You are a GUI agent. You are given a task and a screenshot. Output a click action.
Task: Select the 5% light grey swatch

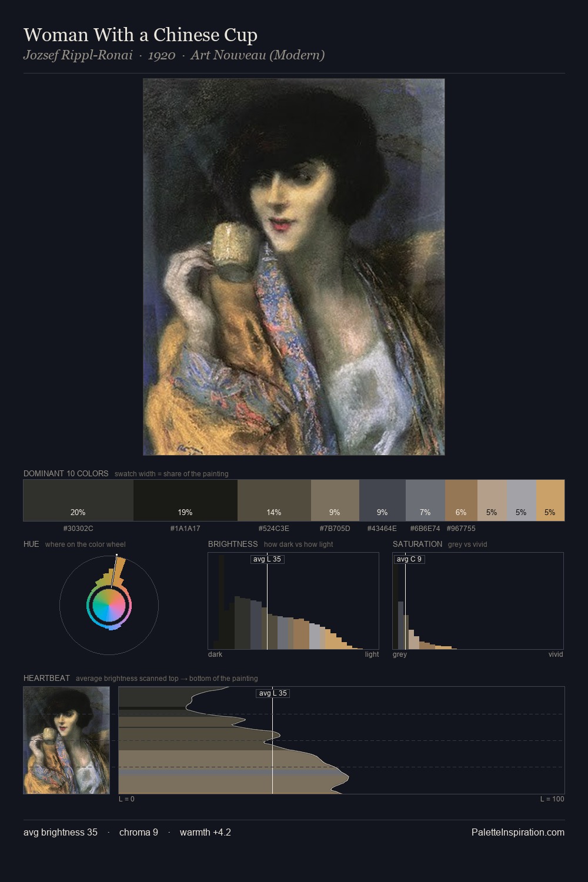point(521,500)
